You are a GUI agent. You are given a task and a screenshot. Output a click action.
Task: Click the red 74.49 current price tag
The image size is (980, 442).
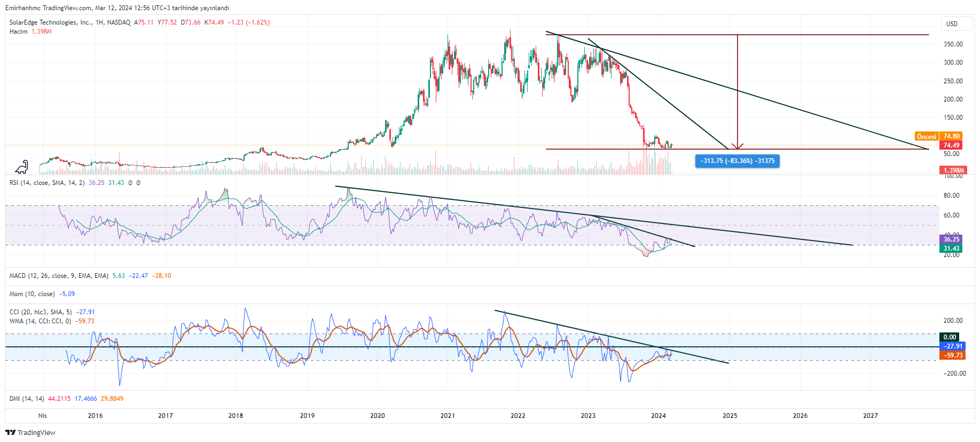951,145
